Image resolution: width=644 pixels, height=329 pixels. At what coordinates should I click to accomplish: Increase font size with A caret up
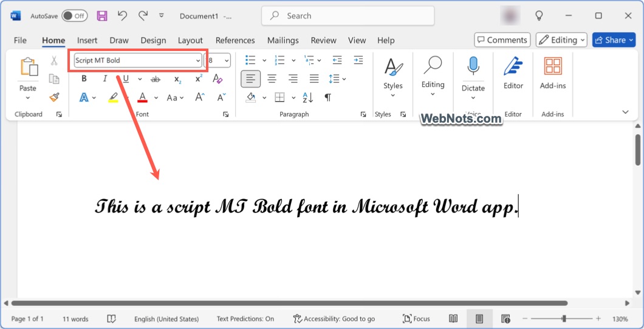[x=200, y=97]
